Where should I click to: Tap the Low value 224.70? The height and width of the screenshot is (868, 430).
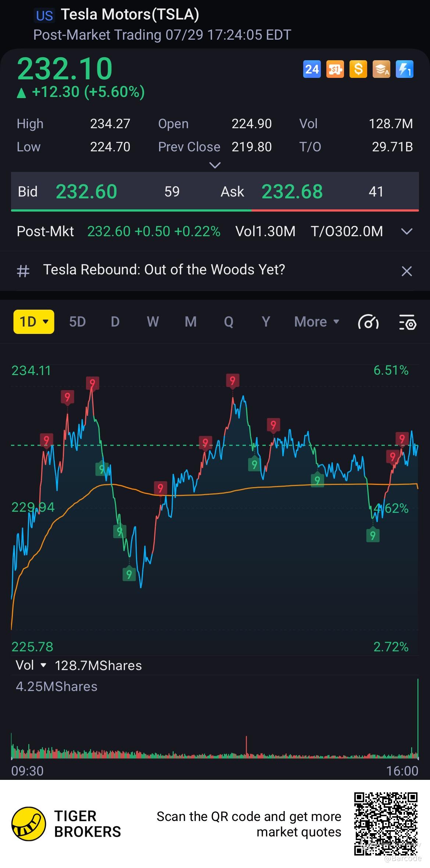pyautogui.click(x=110, y=147)
